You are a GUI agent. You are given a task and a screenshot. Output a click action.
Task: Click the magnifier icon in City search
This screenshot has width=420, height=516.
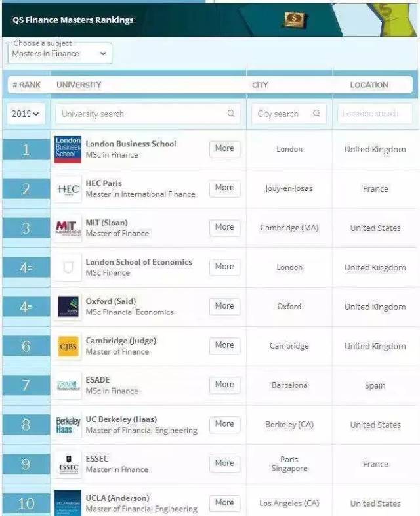click(x=317, y=113)
